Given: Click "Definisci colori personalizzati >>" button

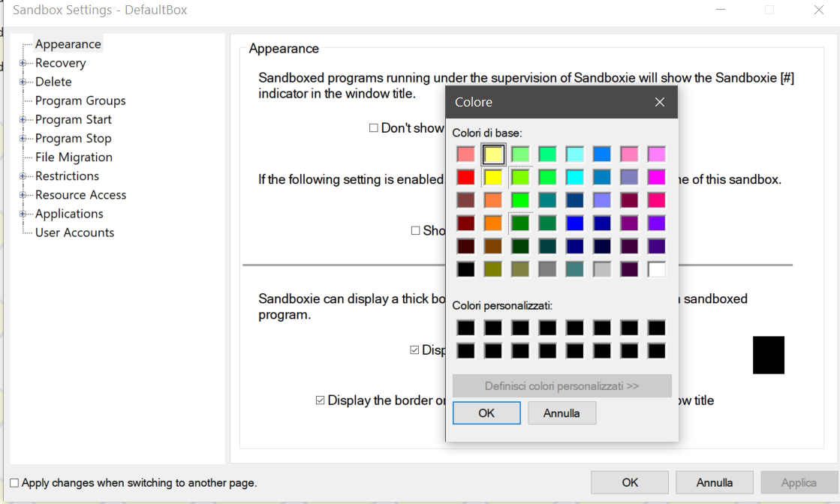Looking at the screenshot, I should [562, 385].
